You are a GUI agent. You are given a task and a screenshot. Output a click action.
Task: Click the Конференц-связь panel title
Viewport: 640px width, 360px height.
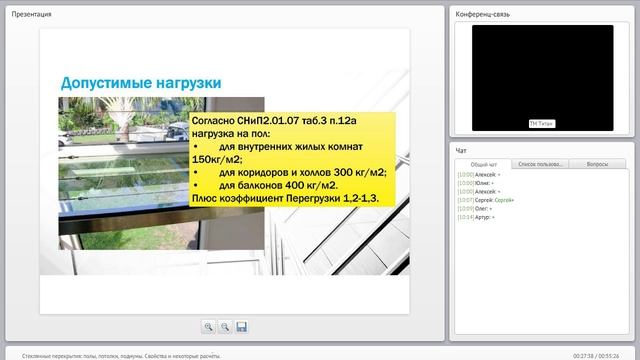(x=482, y=14)
